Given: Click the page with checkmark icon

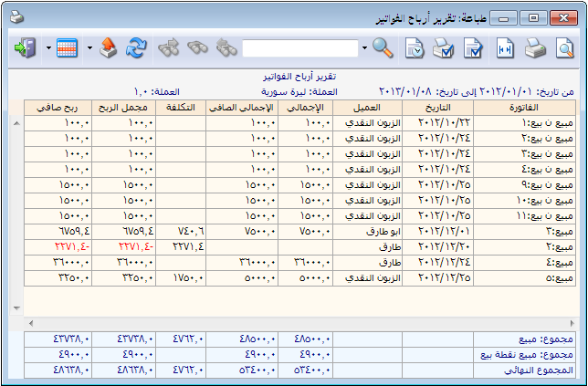Looking at the screenshot, I should 473,48.
